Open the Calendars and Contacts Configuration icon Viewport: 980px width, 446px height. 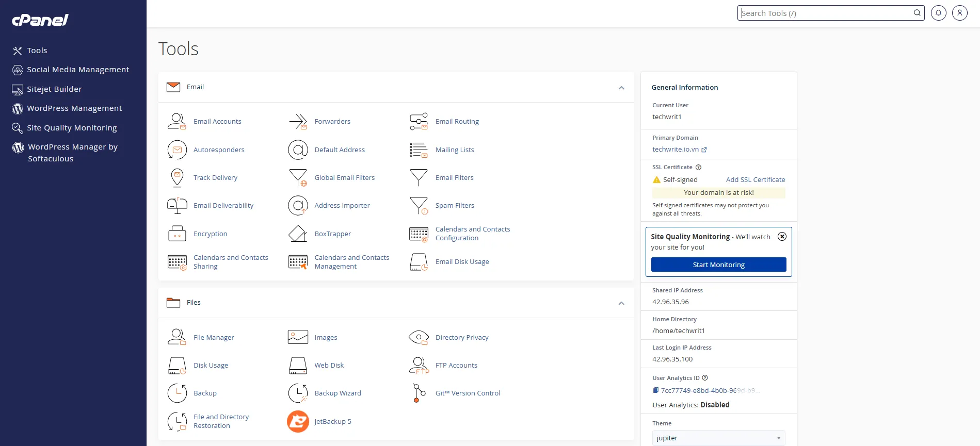419,234
